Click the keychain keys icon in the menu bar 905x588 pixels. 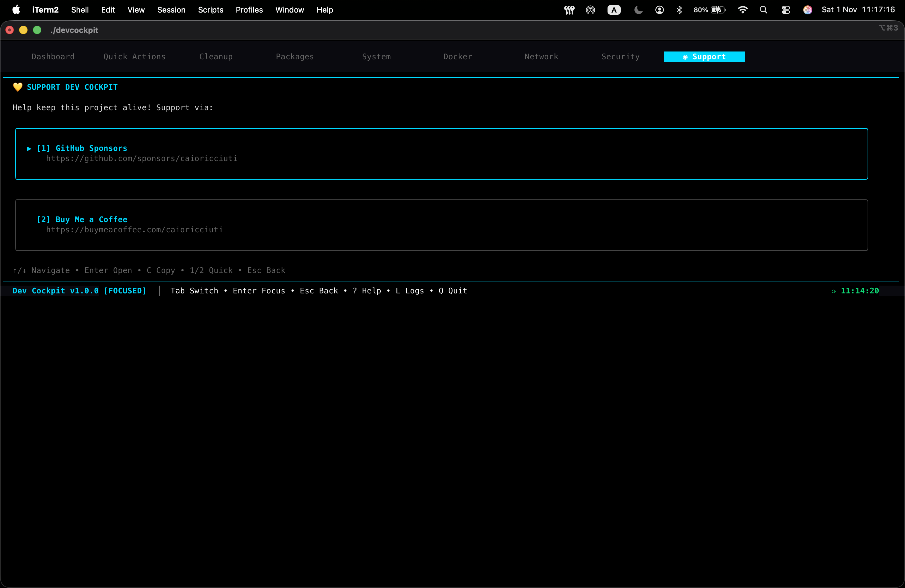tap(569, 10)
